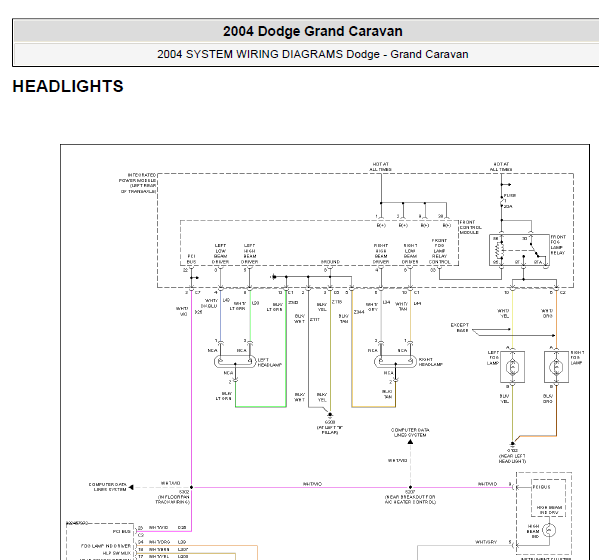599x560 pixels.
Task: Click the 'FRONT CONTROL MODULE' label
Action: pos(471,227)
